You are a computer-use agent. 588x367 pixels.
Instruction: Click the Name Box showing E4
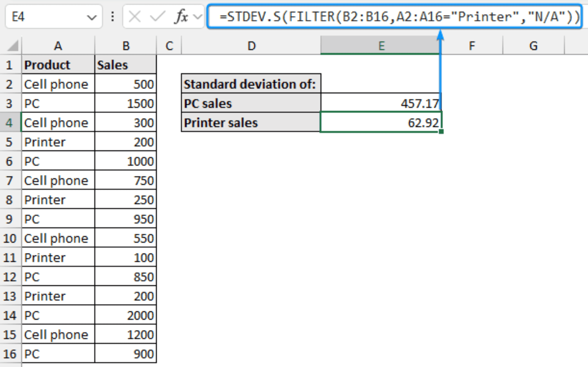[x=46, y=16]
